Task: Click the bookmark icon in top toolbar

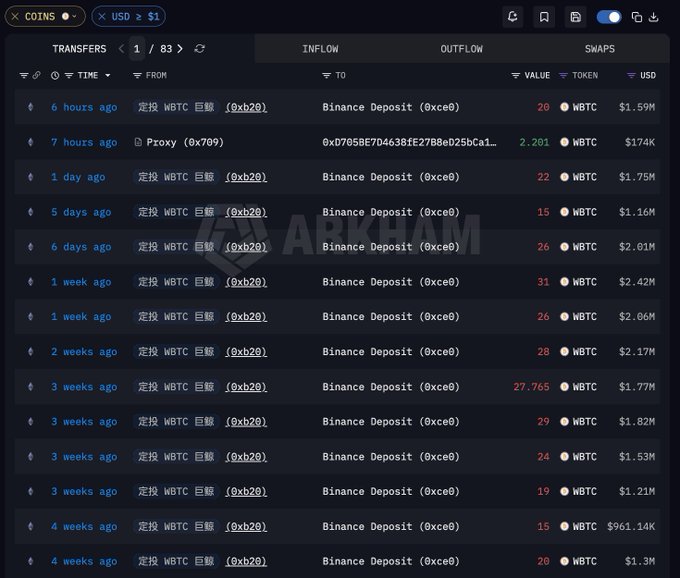Action: tap(544, 17)
